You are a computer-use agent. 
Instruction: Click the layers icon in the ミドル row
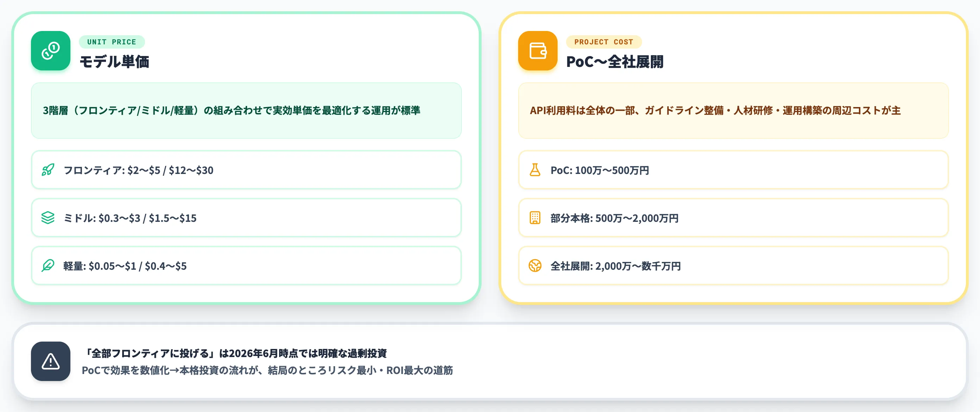click(48, 218)
